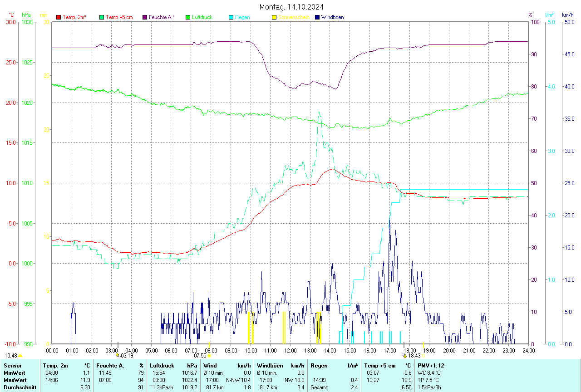Click the chart title Montag, 14.10.2024
Viewport: 581px width, 392px height.
coord(291,7)
